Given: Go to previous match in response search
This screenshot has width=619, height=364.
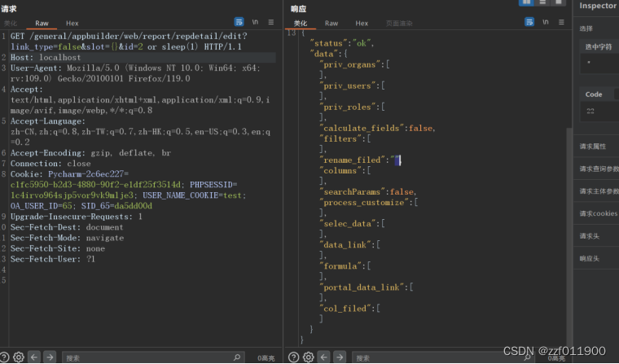Looking at the screenshot, I should (x=324, y=357).
